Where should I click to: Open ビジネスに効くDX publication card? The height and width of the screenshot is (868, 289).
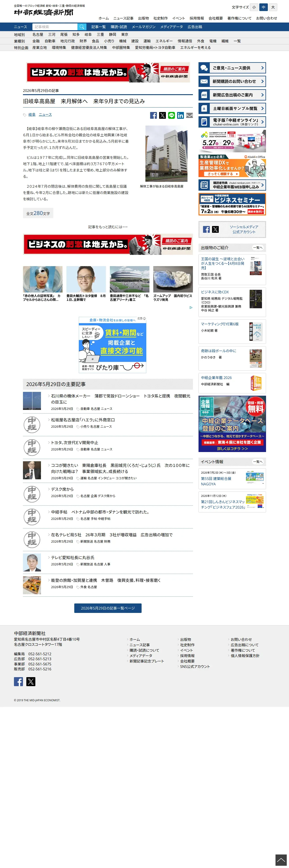tap(232, 302)
